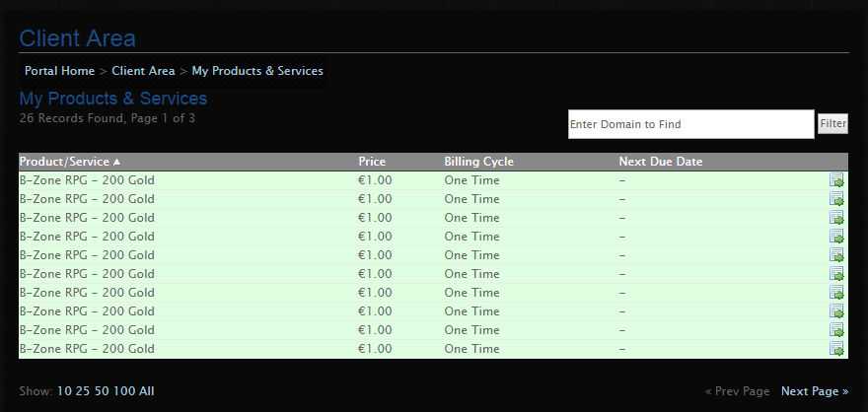Open details icon for fourth 200 Gold row
This screenshot has height=412, width=868.
(836, 237)
